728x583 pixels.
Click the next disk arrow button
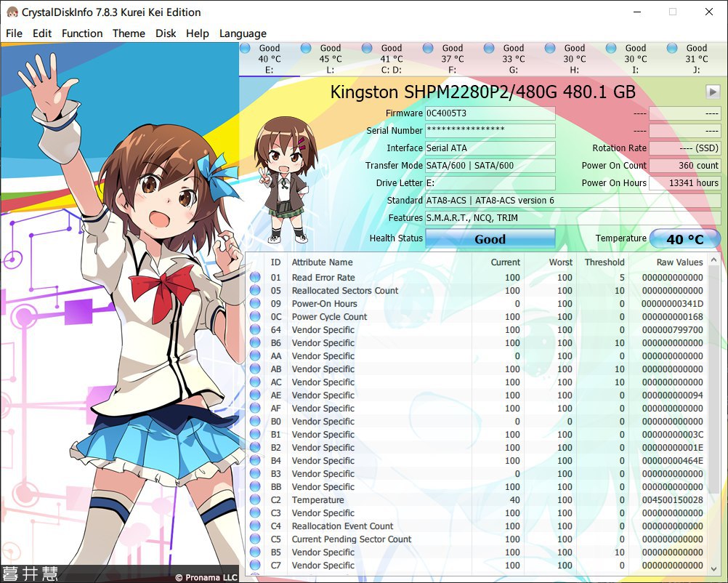click(713, 92)
